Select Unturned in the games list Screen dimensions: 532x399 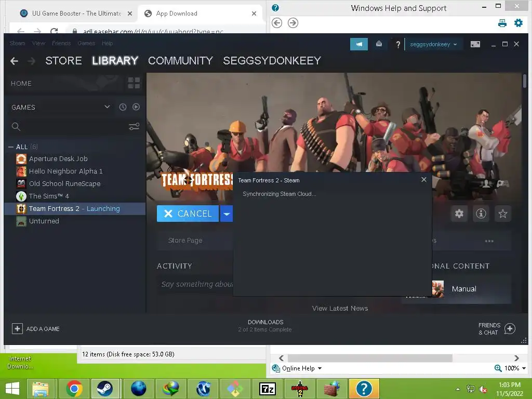(75, 221)
